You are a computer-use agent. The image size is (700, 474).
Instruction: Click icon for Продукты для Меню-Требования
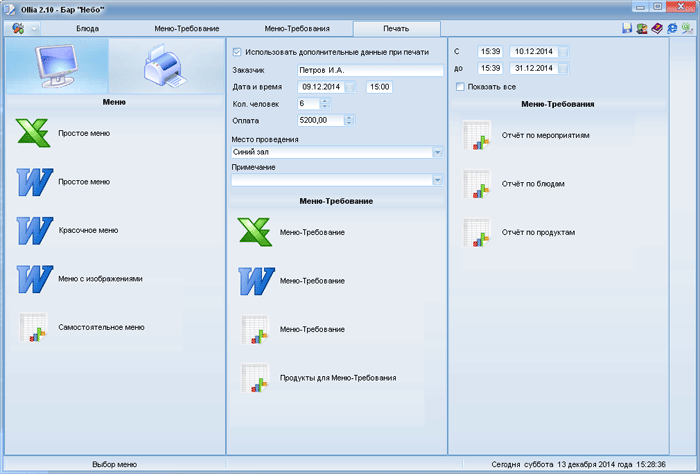pos(254,378)
